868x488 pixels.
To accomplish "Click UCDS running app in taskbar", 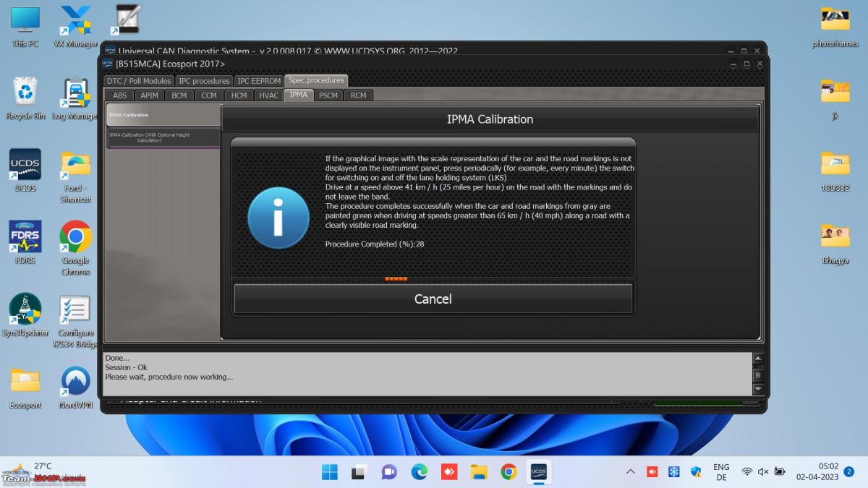I will [538, 472].
